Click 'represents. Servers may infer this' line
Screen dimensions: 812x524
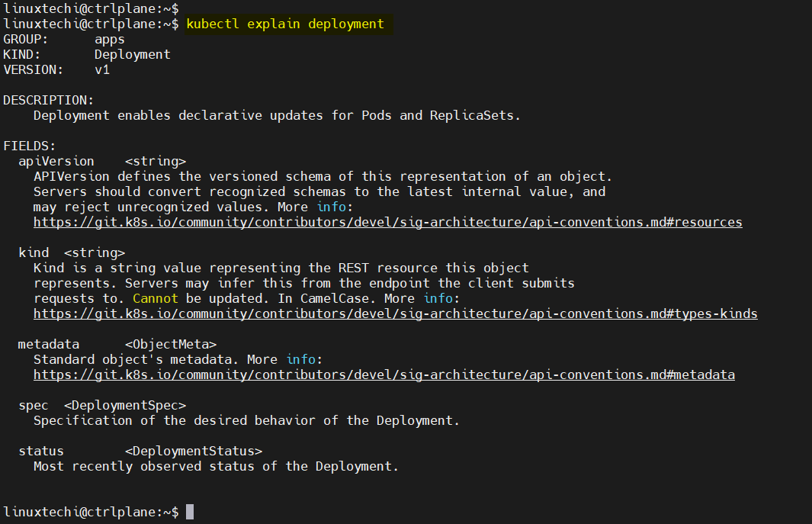point(304,284)
